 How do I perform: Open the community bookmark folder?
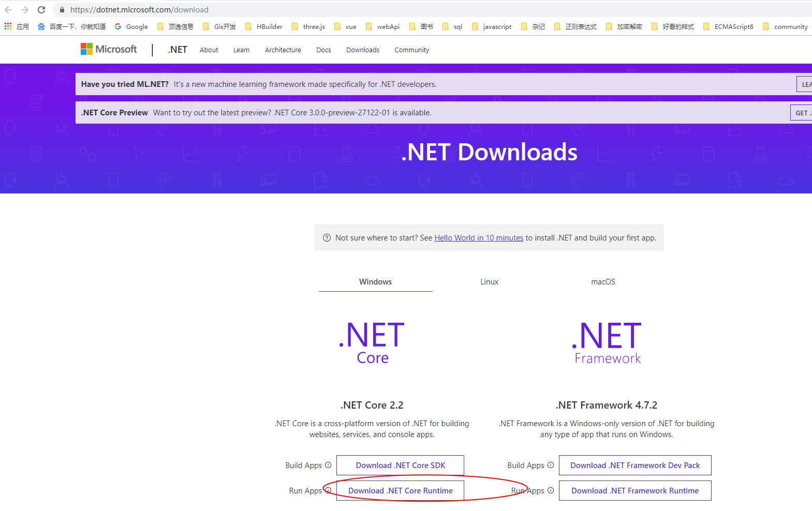(x=786, y=26)
